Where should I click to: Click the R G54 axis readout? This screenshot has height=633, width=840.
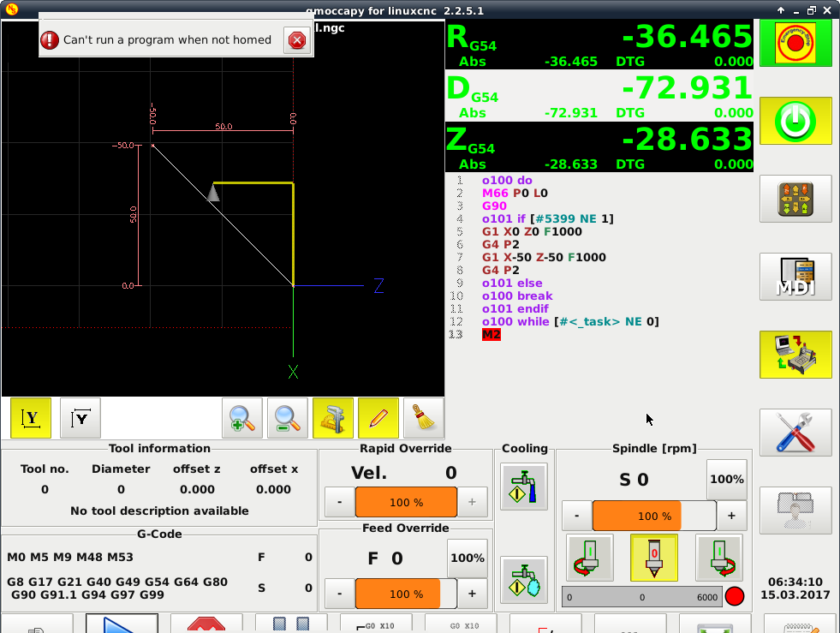[x=599, y=45]
